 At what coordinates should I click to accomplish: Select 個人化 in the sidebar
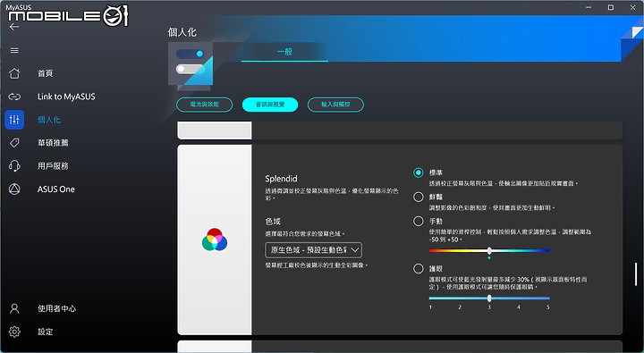(x=49, y=120)
